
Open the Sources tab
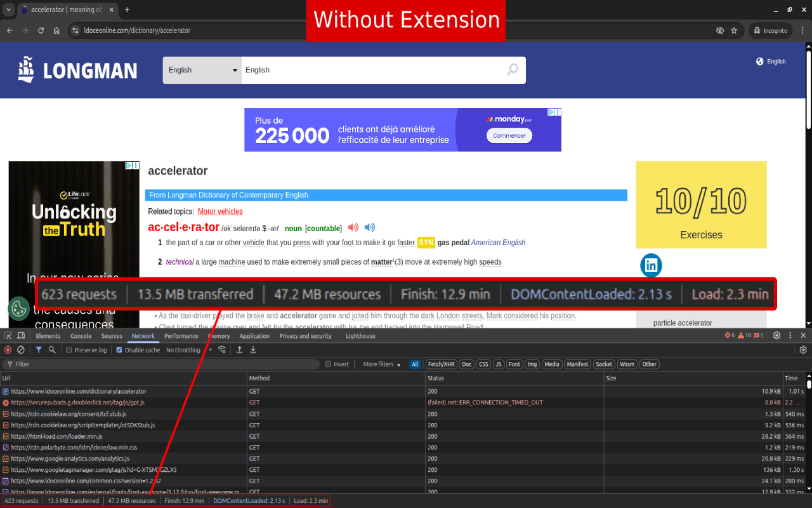click(x=112, y=336)
